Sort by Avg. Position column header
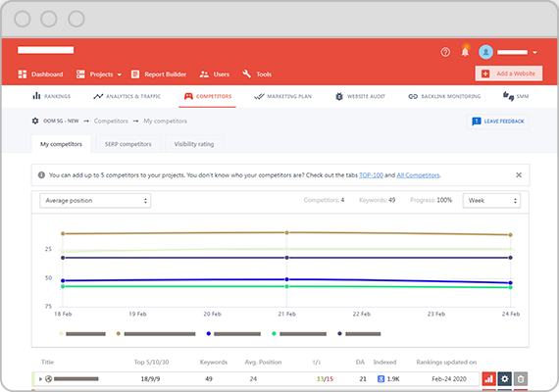Screen dimensions: 559x392 coord(263,362)
